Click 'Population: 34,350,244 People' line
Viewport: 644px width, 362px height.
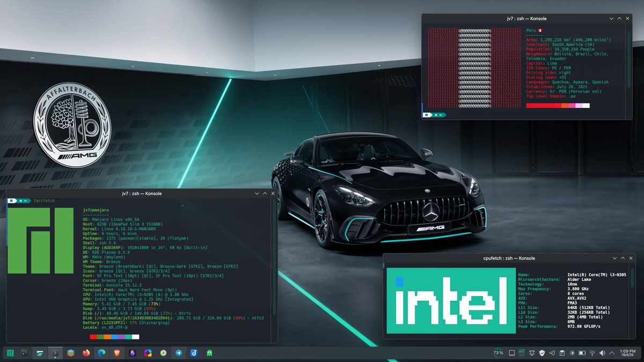(x=561, y=49)
